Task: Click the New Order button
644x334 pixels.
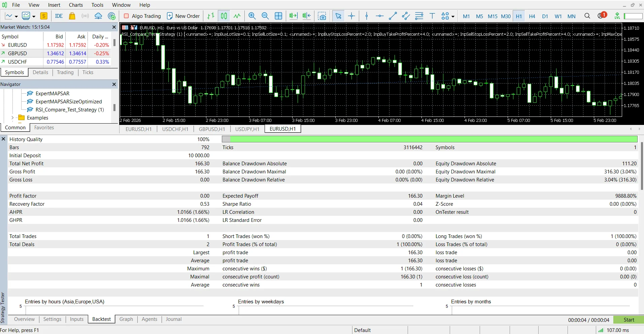Action: (183, 16)
